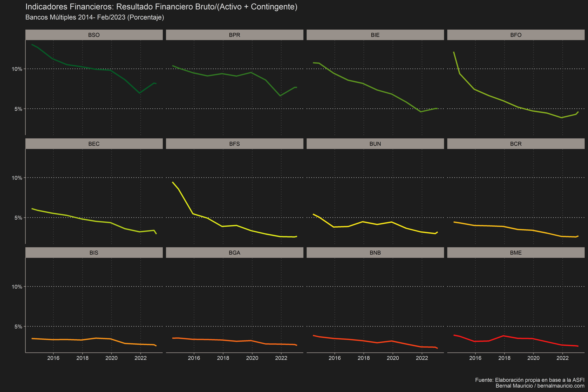Image resolution: width=588 pixels, height=392 pixels.
Task: Click the top row 10% axis label
Action: click(x=17, y=69)
